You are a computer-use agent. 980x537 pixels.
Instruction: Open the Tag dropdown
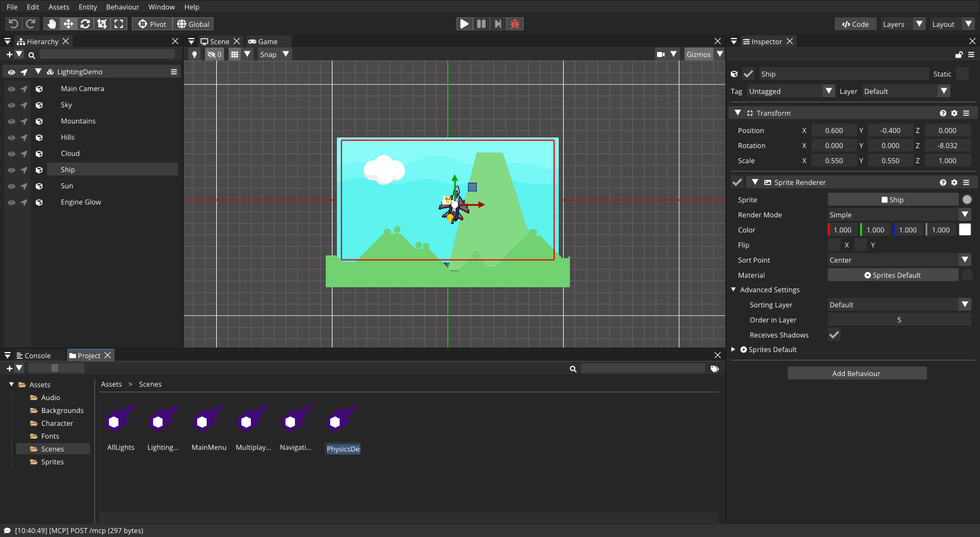click(791, 91)
